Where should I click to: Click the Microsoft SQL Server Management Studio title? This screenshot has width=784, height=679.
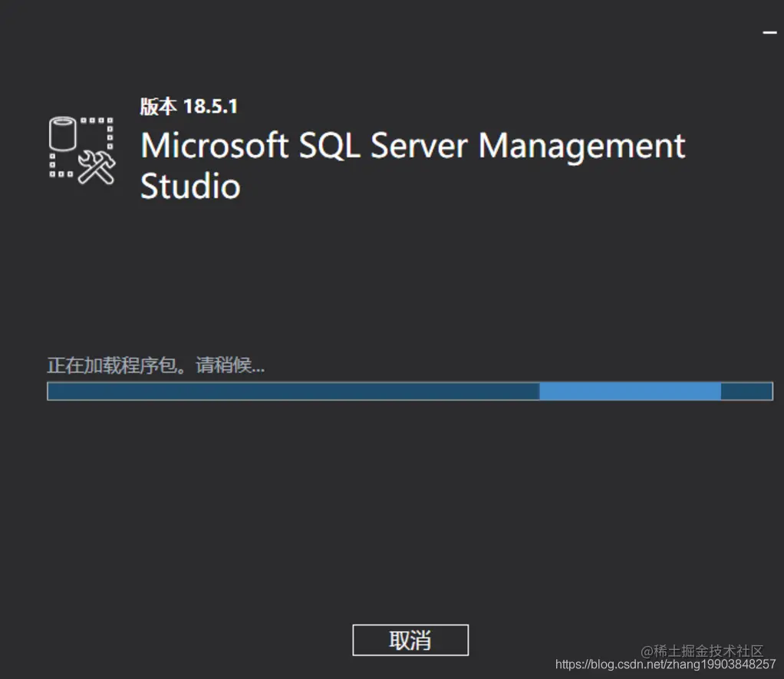click(413, 166)
